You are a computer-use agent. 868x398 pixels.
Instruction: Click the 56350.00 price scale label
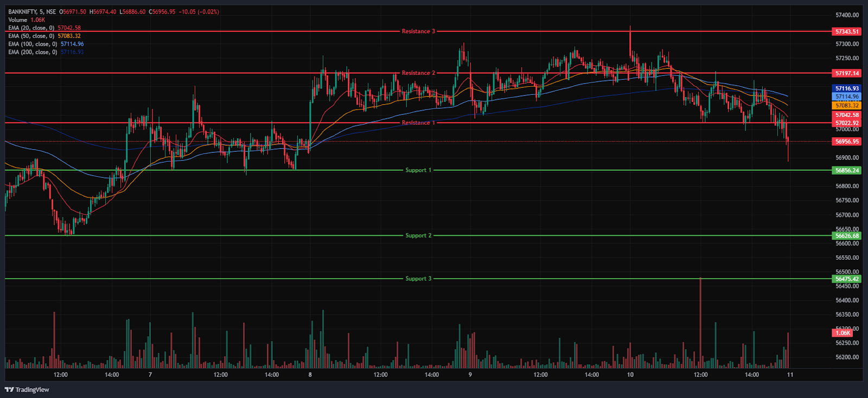point(847,314)
